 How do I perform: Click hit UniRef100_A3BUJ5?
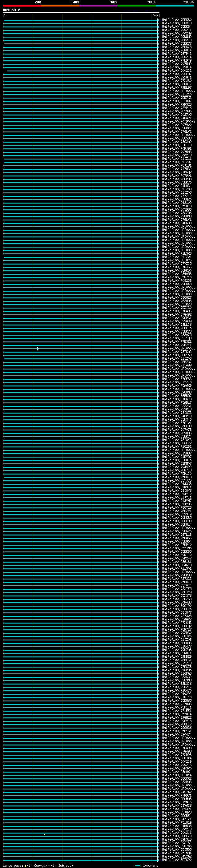(x=176, y=460)
